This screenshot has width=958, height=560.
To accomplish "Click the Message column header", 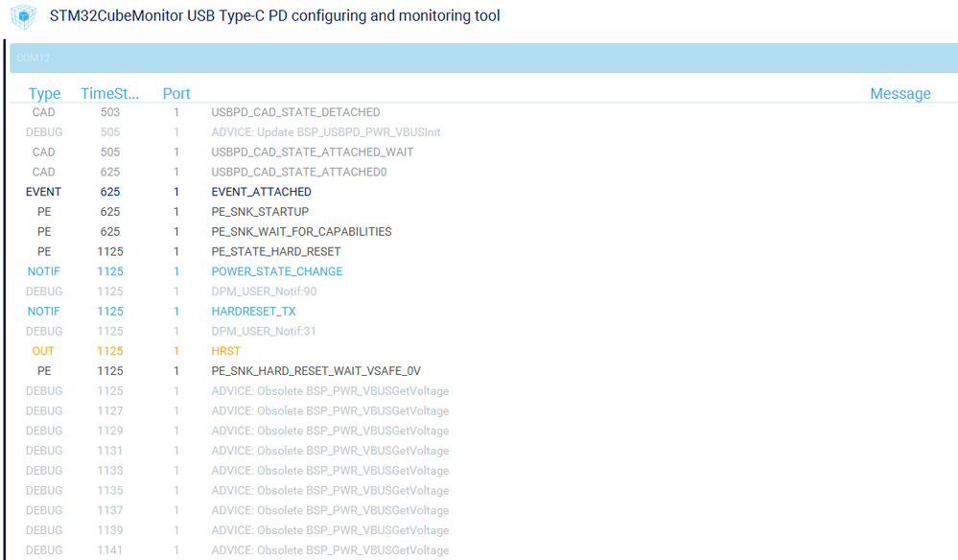I will [900, 93].
